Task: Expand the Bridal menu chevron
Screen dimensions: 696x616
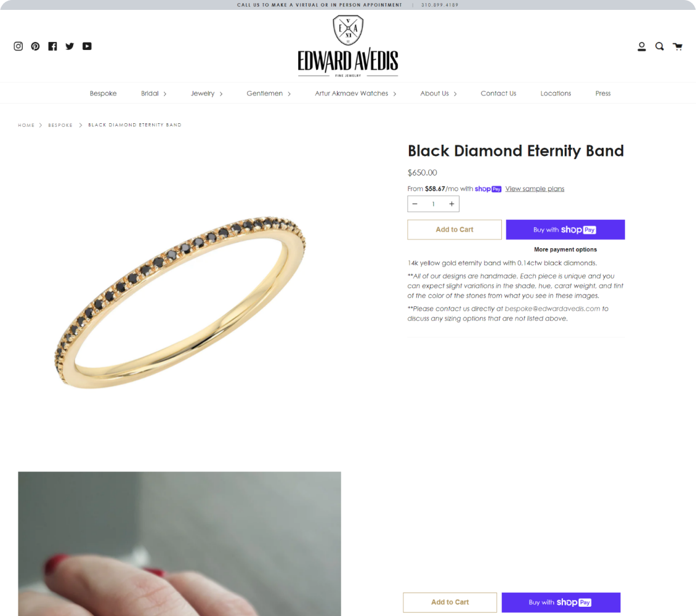Action: point(164,94)
